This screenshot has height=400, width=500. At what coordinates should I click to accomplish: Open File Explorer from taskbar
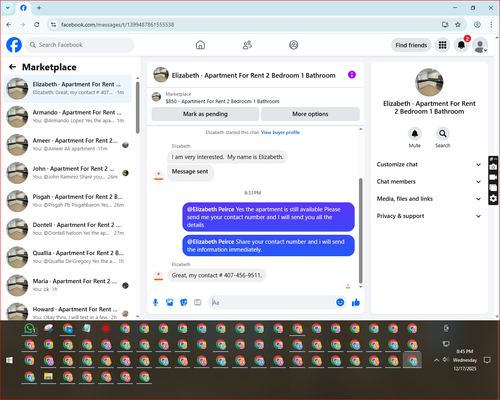[x=49, y=377]
